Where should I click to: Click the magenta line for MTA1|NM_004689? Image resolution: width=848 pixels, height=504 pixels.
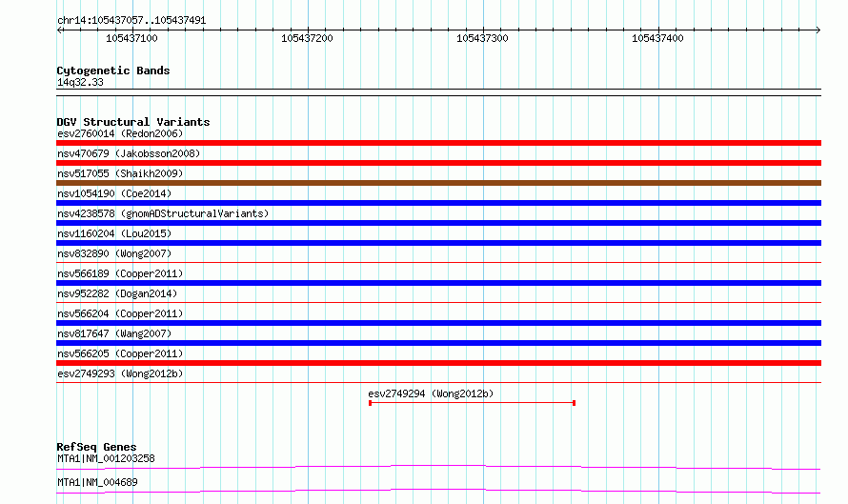point(438,491)
